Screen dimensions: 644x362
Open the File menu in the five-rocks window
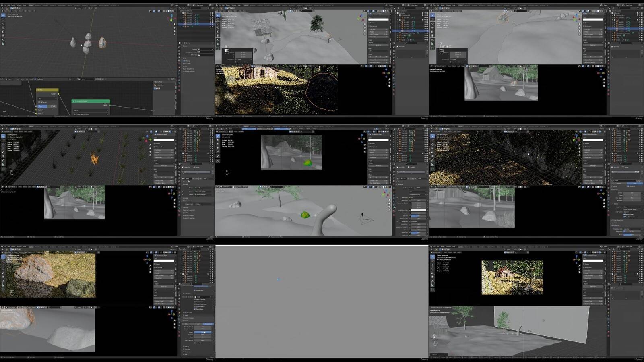(x=4, y=5)
